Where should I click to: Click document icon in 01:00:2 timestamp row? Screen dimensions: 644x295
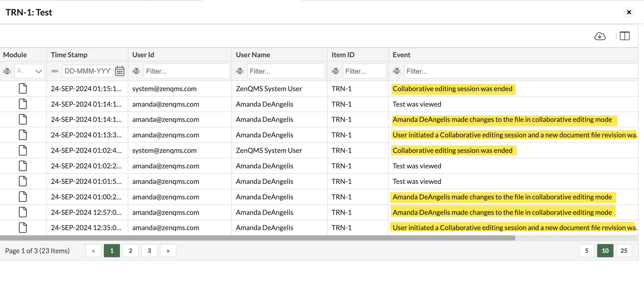tap(23, 197)
